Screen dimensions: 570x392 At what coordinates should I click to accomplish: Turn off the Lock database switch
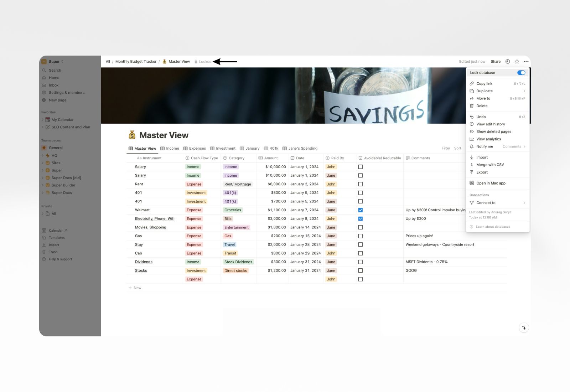pyautogui.click(x=521, y=73)
